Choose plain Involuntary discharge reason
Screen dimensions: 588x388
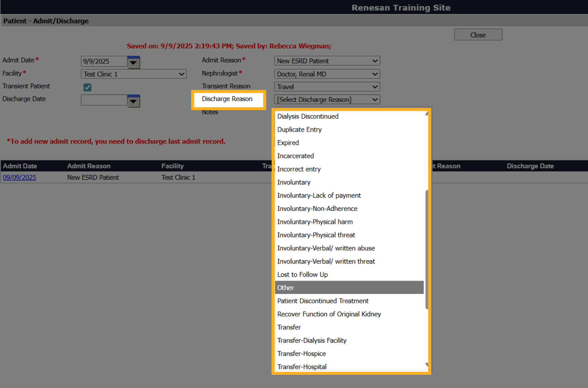(x=349, y=183)
